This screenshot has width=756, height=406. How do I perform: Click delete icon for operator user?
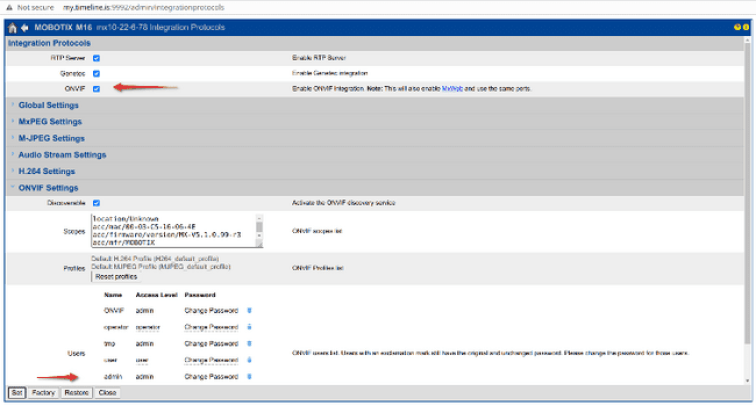pyautogui.click(x=249, y=327)
